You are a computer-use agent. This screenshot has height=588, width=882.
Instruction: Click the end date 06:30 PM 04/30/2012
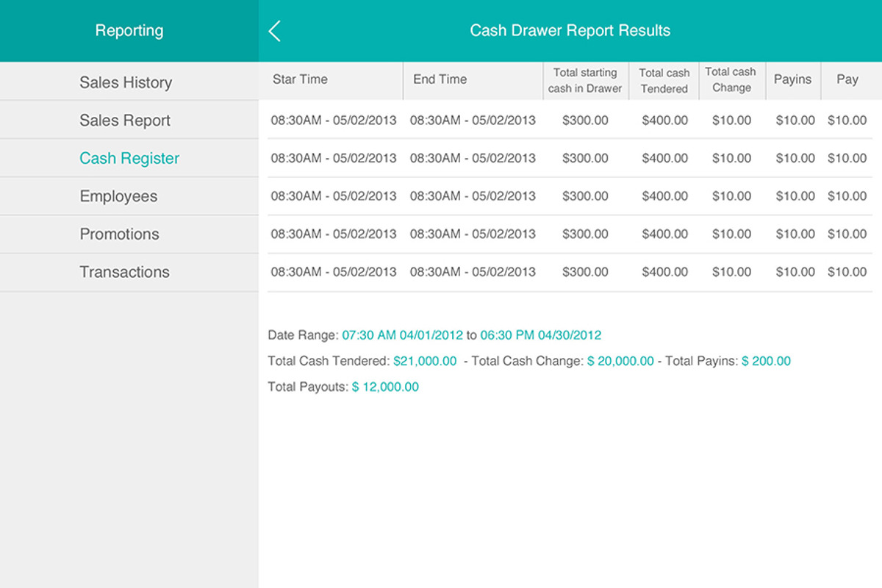pyautogui.click(x=541, y=335)
